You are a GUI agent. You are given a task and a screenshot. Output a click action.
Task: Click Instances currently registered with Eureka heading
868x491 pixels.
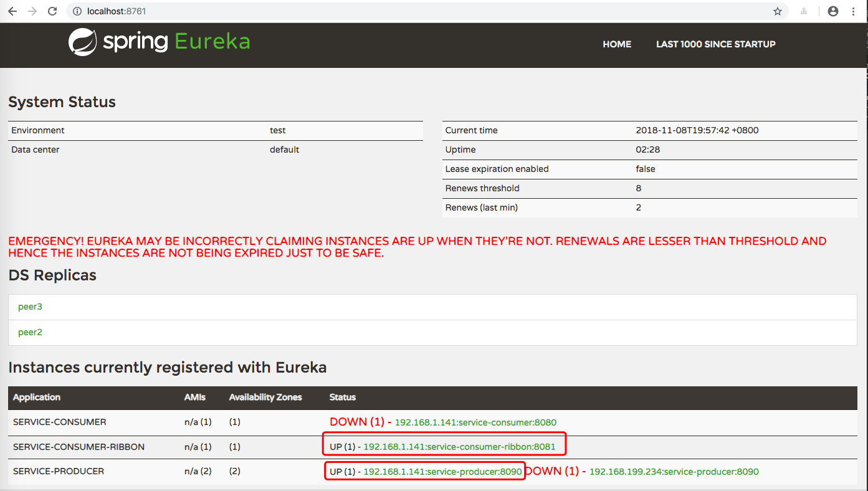(168, 368)
